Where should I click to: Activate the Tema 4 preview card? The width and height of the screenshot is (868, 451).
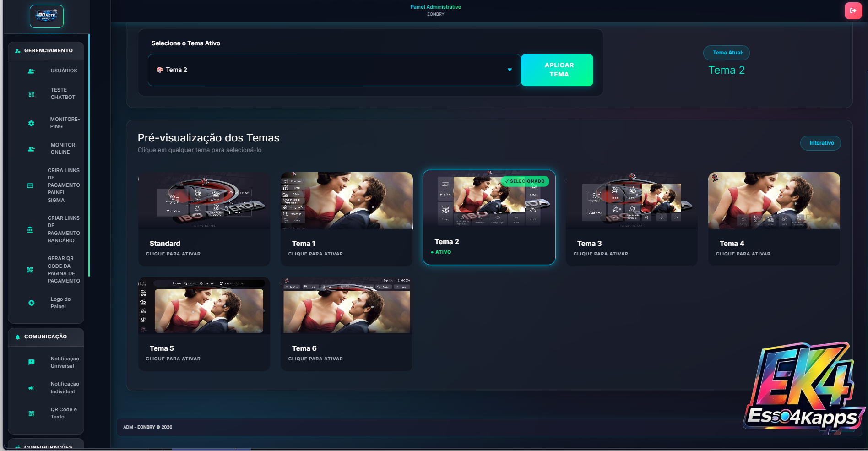(774, 219)
